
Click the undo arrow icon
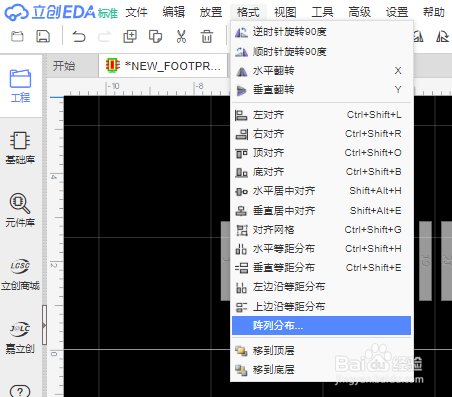[x=79, y=37]
